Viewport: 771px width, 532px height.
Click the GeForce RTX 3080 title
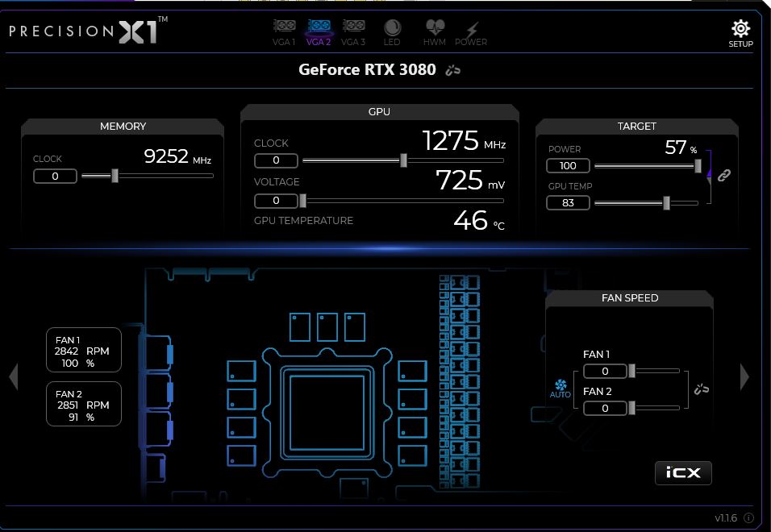point(367,70)
